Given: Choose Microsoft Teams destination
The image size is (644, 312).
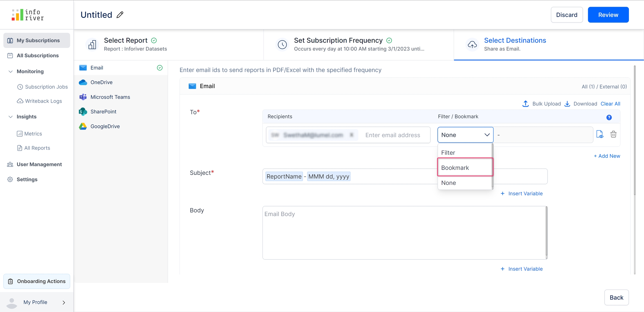Looking at the screenshot, I should point(110,97).
